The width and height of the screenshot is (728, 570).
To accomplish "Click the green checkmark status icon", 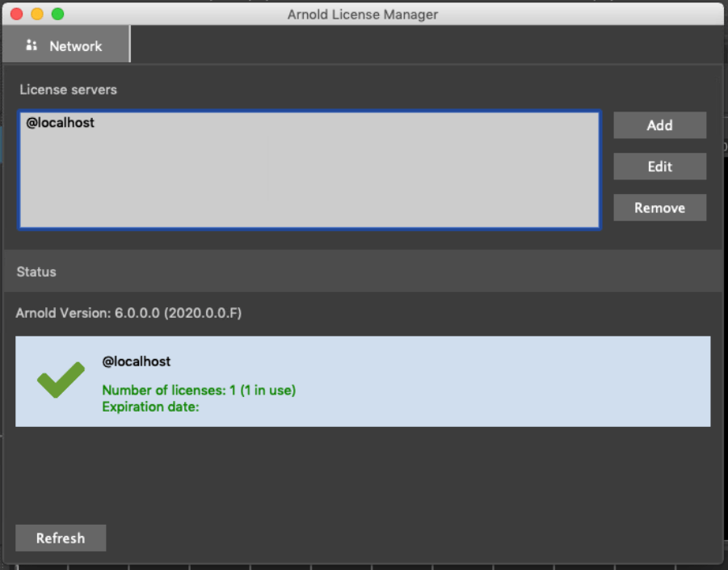I will [61, 380].
